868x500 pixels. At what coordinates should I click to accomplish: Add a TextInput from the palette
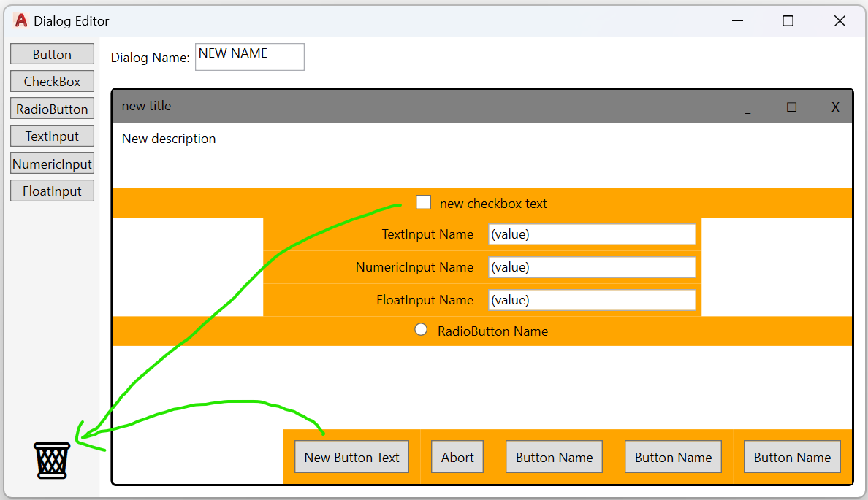pos(52,136)
